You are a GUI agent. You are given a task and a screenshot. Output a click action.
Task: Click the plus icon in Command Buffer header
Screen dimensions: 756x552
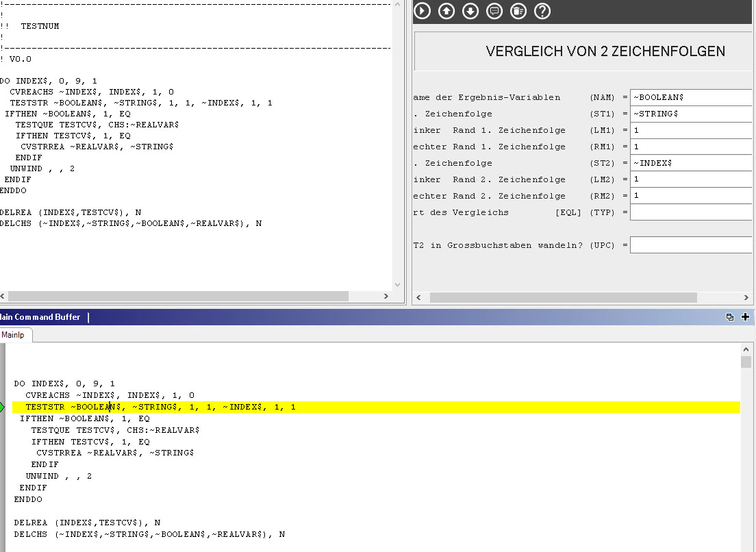pyautogui.click(x=746, y=316)
